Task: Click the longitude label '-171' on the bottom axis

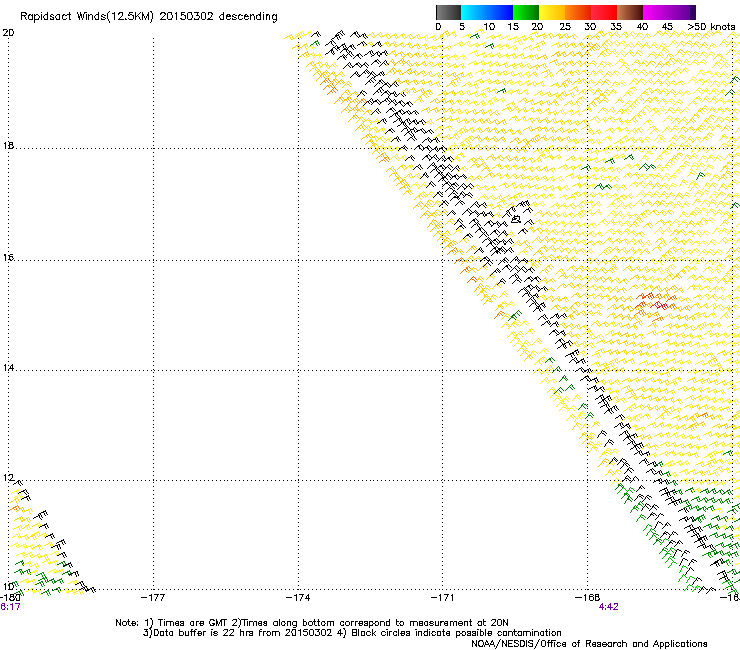Action: [x=443, y=598]
